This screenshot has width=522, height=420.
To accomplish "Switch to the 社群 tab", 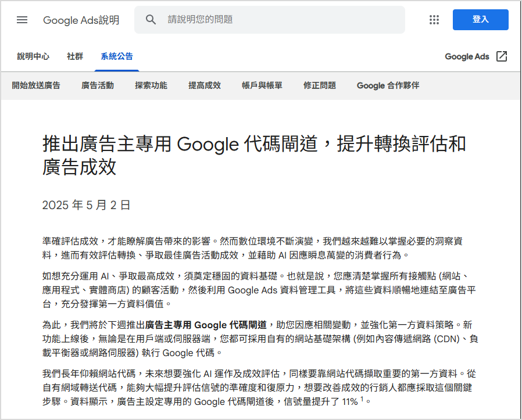I will [x=75, y=56].
